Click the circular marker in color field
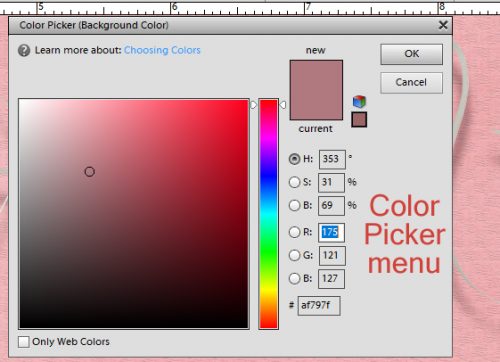Image resolution: width=500 pixels, height=362 pixels. [89, 172]
